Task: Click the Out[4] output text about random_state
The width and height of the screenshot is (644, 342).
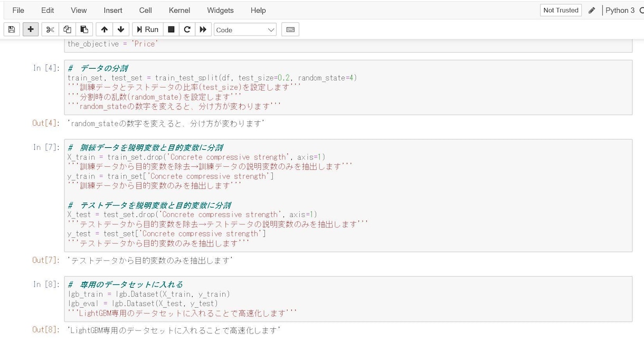Action: click(x=166, y=123)
